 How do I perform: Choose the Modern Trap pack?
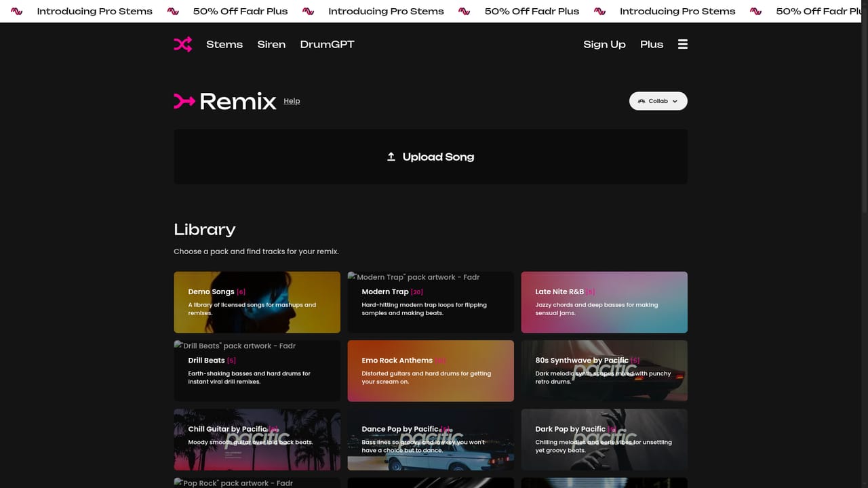click(x=431, y=302)
